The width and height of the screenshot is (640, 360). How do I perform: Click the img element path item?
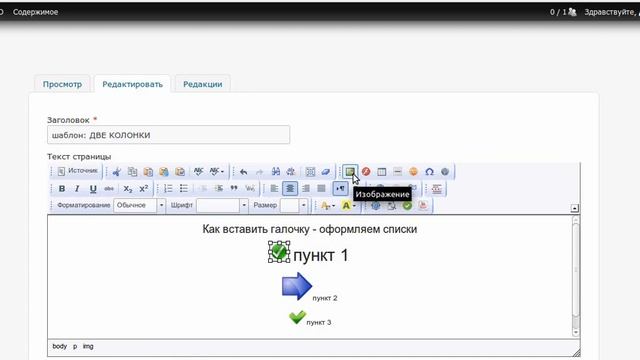88,346
